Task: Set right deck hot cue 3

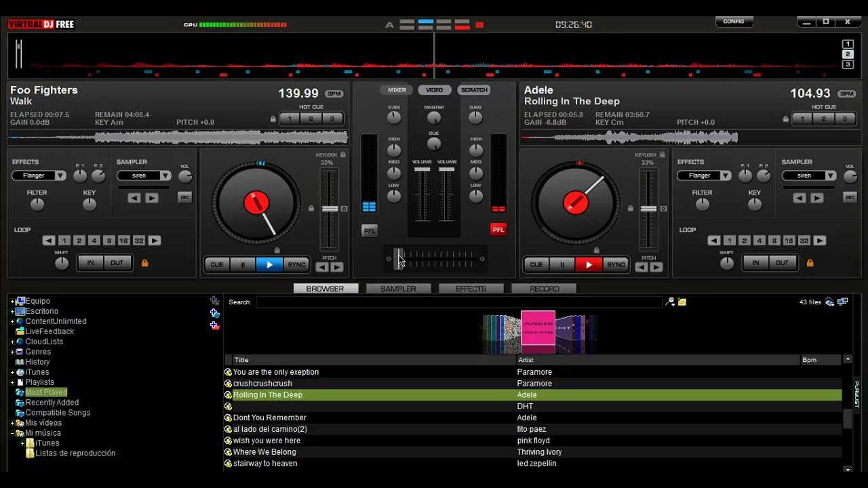Action: click(844, 119)
